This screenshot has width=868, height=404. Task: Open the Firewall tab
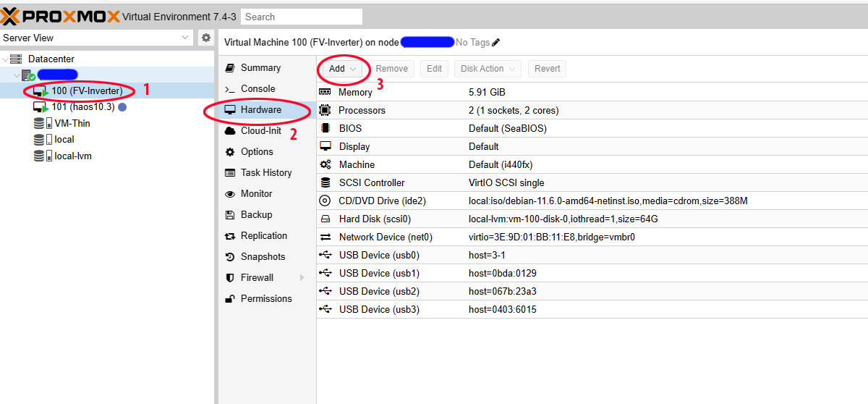pos(266,278)
